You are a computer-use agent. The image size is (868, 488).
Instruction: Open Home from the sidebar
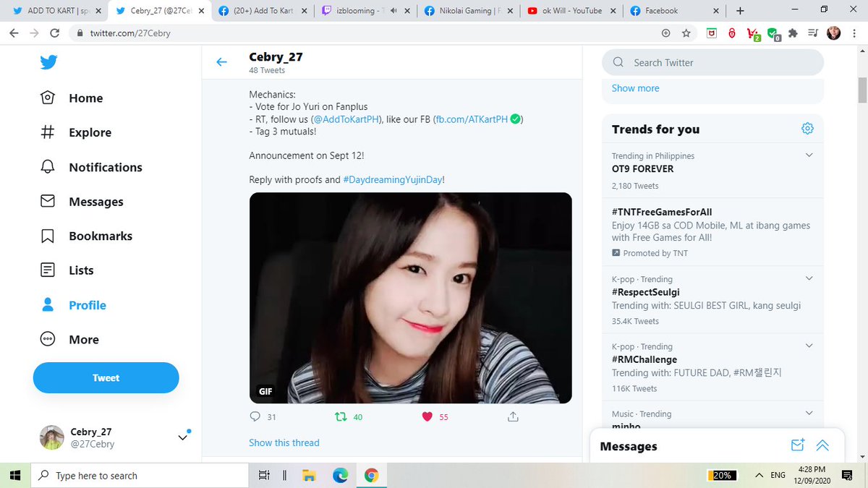click(72, 98)
